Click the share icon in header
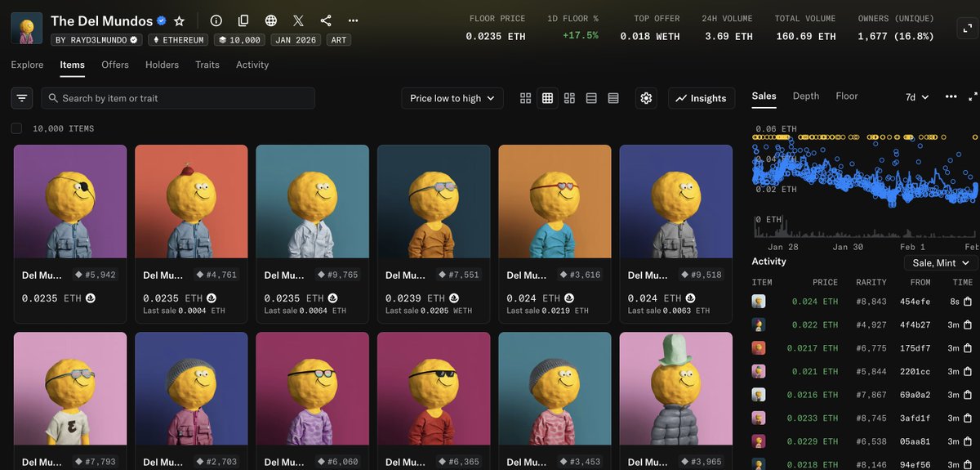The height and width of the screenshot is (470, 980). pos(326,20)
